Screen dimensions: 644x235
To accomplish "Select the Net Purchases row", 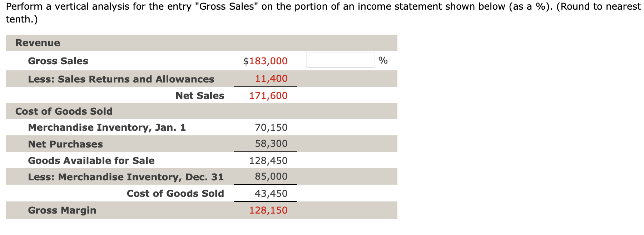I will click(65, 144).
